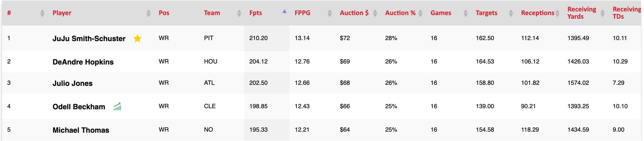Open Odell Beckham player name link
644x141 pixels.
(x=79, y=107)
